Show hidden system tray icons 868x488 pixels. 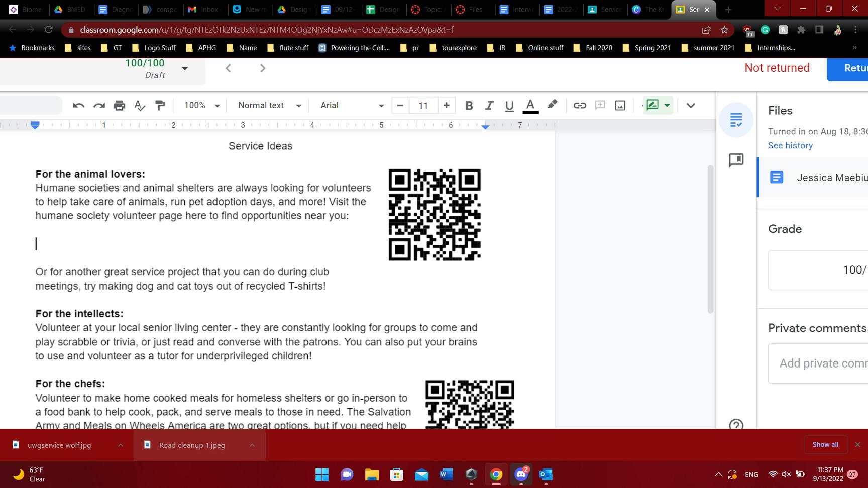pyautogui.click(x=719, y=474)
